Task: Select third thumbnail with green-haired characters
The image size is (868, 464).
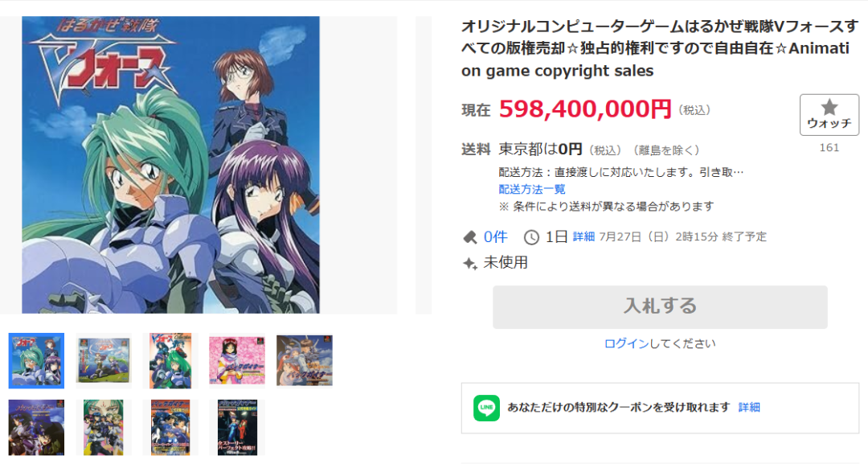Action: [170, 360]
